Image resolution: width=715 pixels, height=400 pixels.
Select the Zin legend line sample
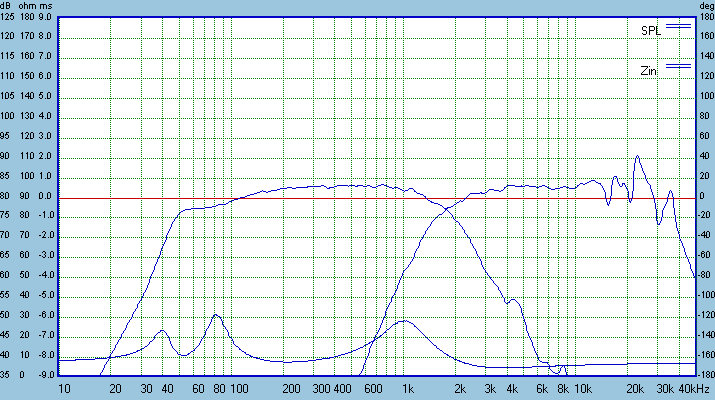[679, 65]
